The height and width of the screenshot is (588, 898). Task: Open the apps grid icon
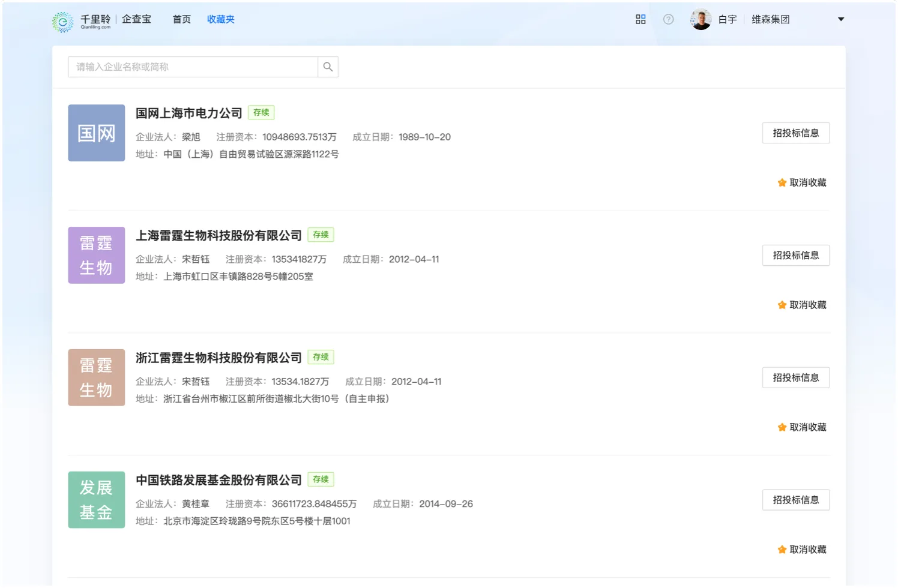pyautogui.click(x=640, y=19)
